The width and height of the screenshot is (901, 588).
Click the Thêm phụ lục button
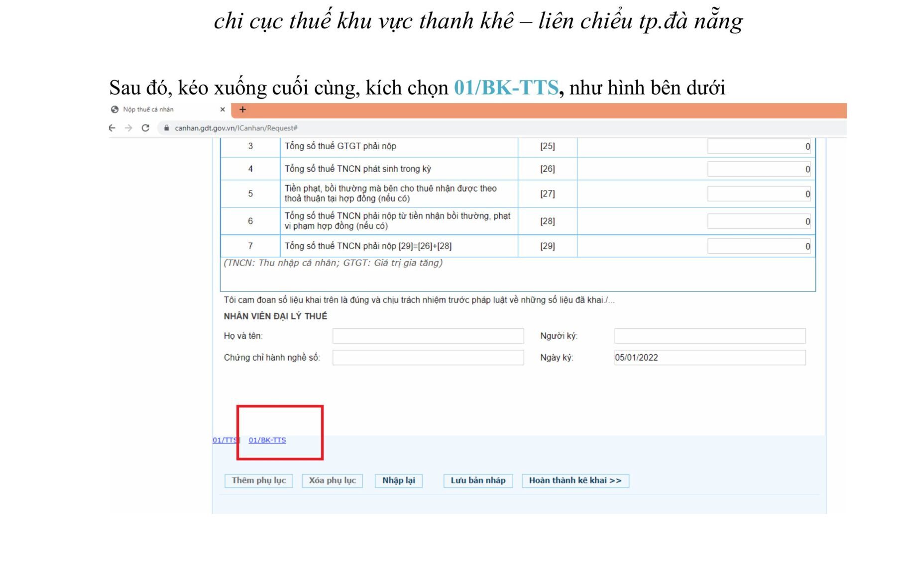click(258, 481)
